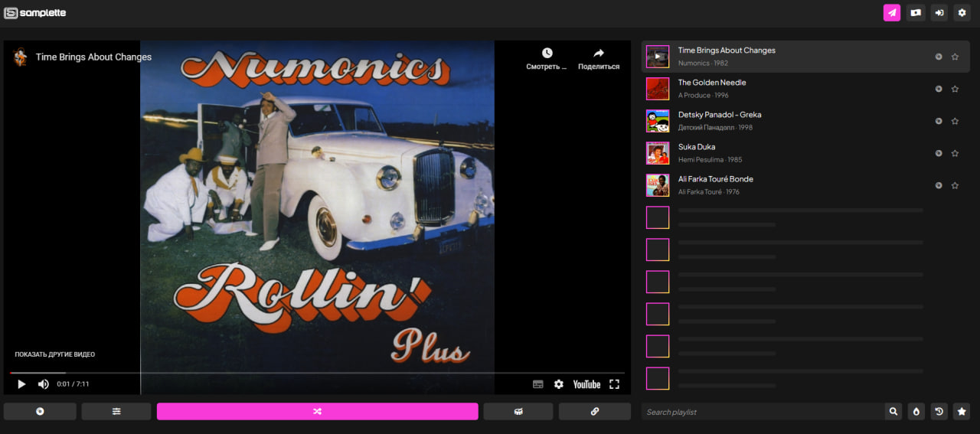This screenshot has width=980, height=434.
Task: Play the video with the play button
Action: tap(21, 384)
